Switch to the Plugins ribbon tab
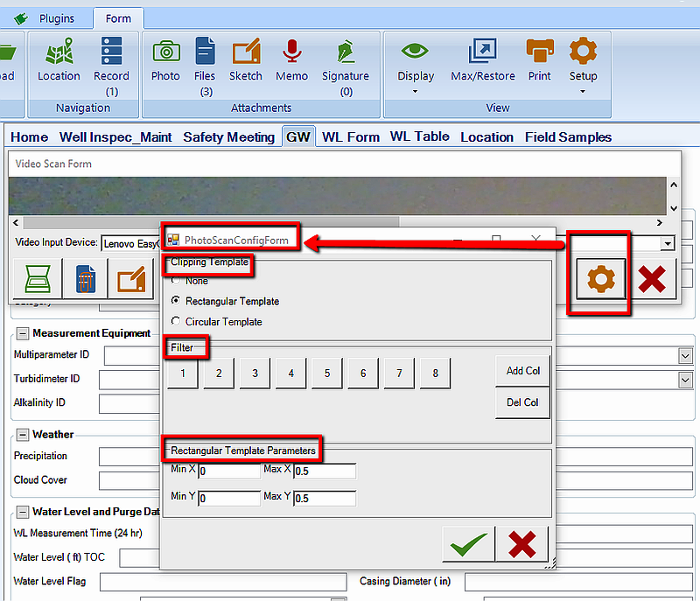The width and height of the screenshot is (700, 601). (56, 18)
